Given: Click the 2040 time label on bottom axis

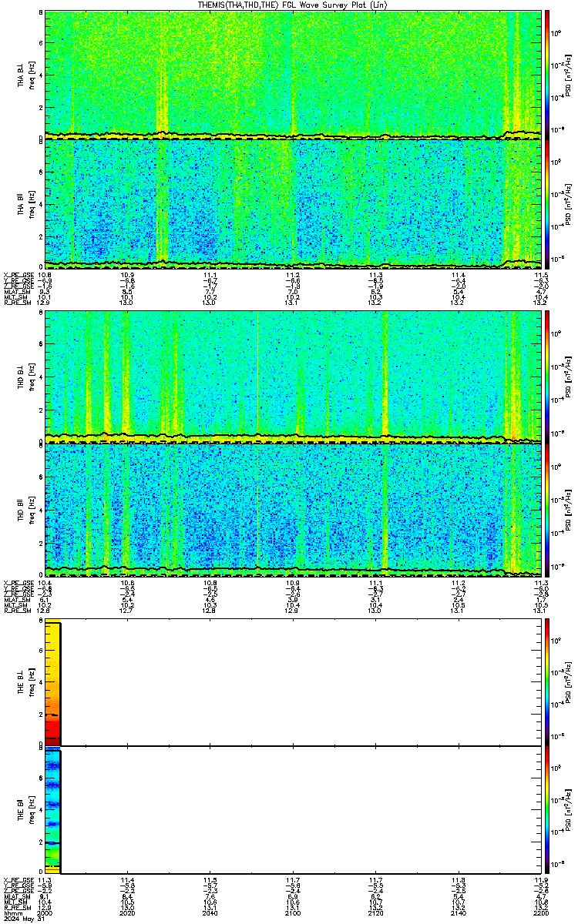Looking at the screenshot, I should [210, 912].
